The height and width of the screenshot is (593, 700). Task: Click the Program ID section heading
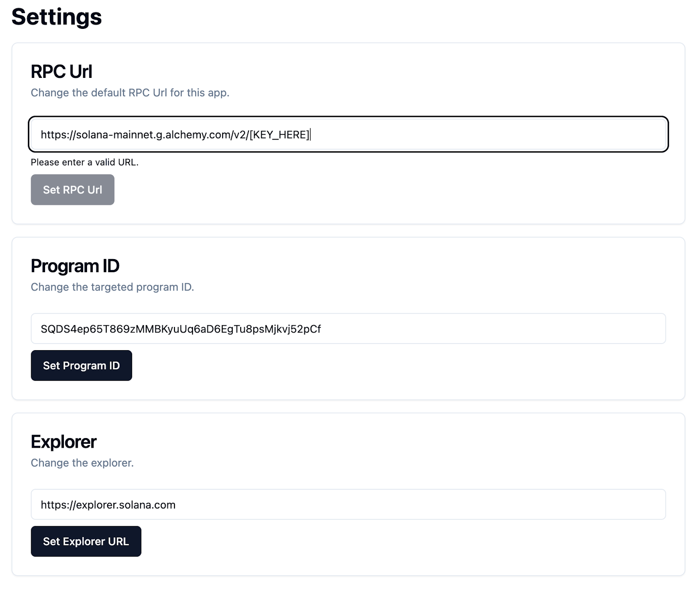click(x=75, y=266)
